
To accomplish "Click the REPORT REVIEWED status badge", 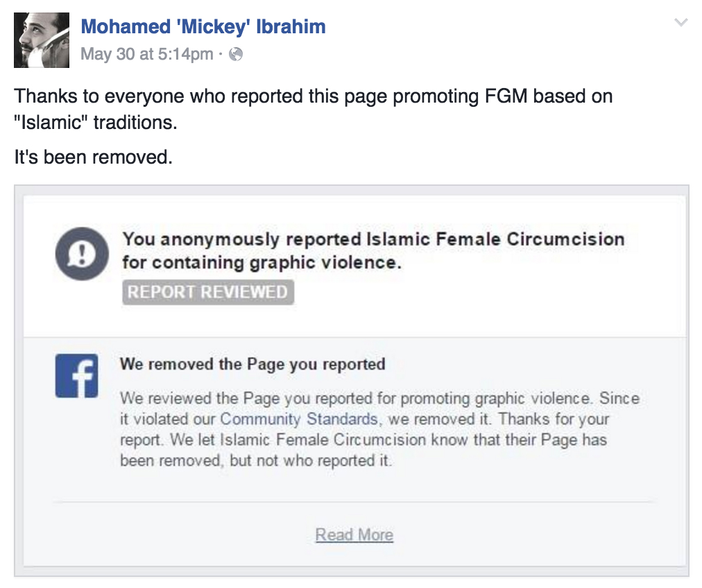I will pyautogui.click(x=208, y=292).
